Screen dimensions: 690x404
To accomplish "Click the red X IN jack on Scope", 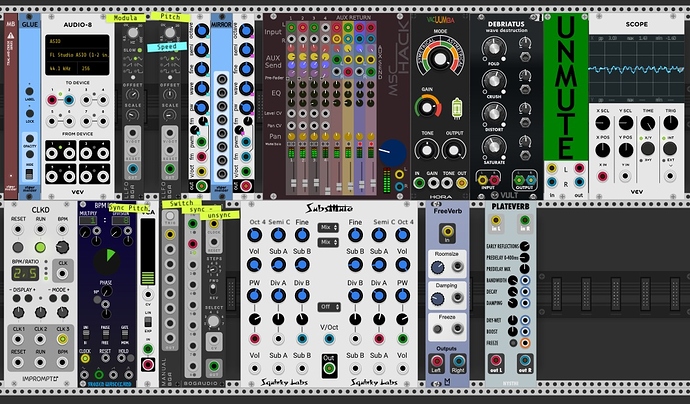I will pyautogui.click(x=602, y=176).
